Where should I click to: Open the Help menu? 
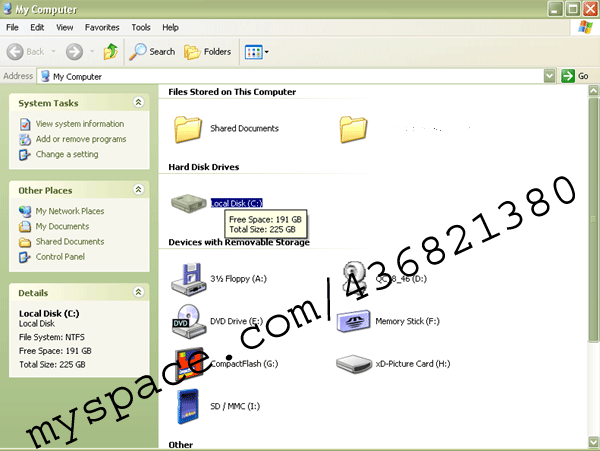coord(170,28)
